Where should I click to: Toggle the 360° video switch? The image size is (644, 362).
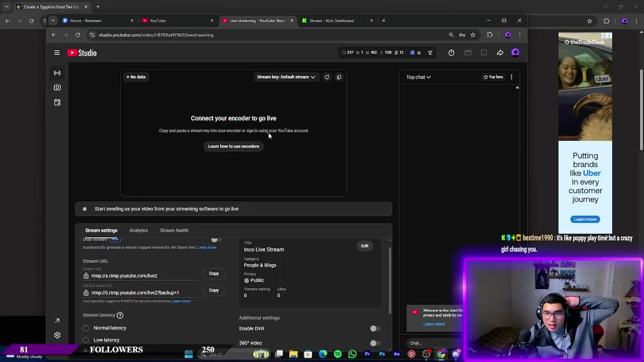point(375,343)
